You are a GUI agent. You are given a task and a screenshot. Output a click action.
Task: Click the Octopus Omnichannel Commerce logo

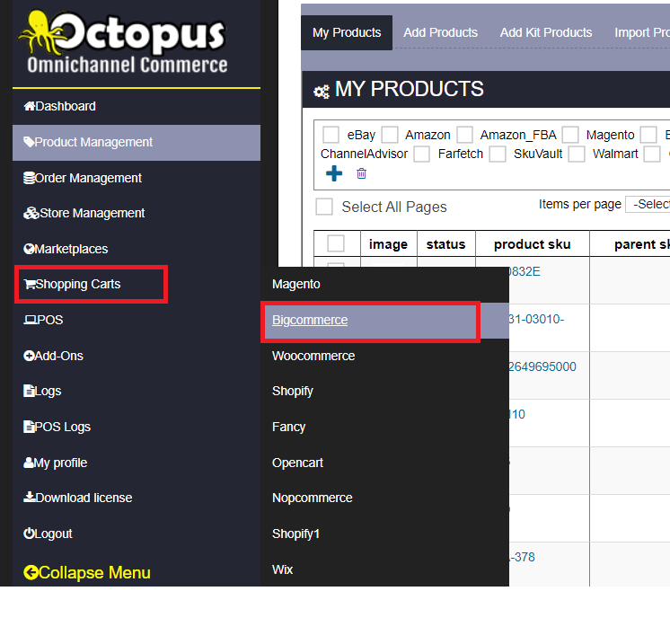[123, 42]
